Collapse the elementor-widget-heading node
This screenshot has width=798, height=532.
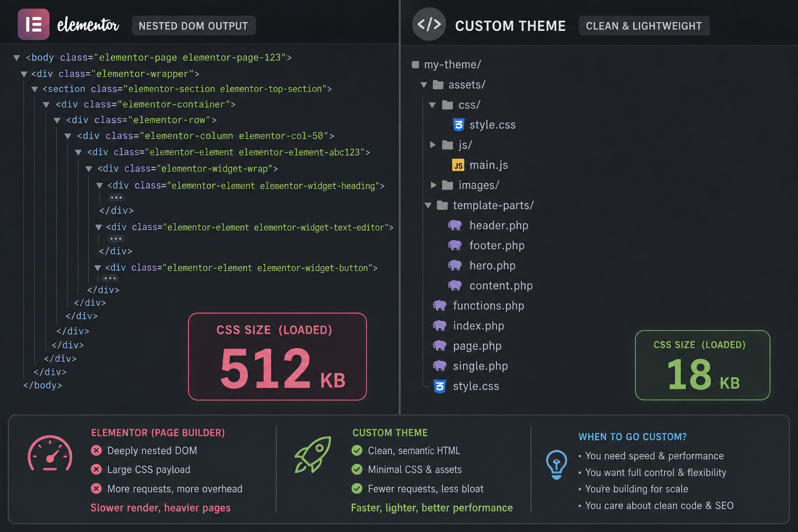[x=99, y=185]
